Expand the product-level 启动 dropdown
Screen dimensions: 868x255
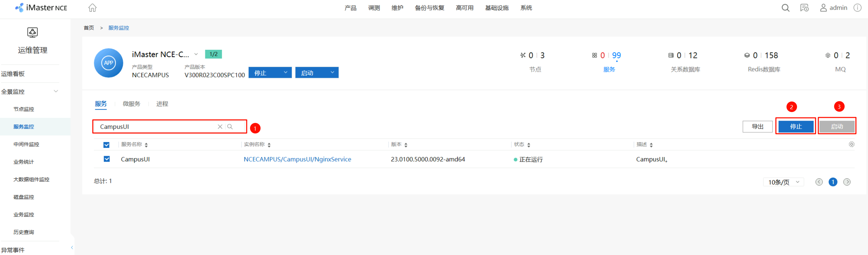[332, 73]
